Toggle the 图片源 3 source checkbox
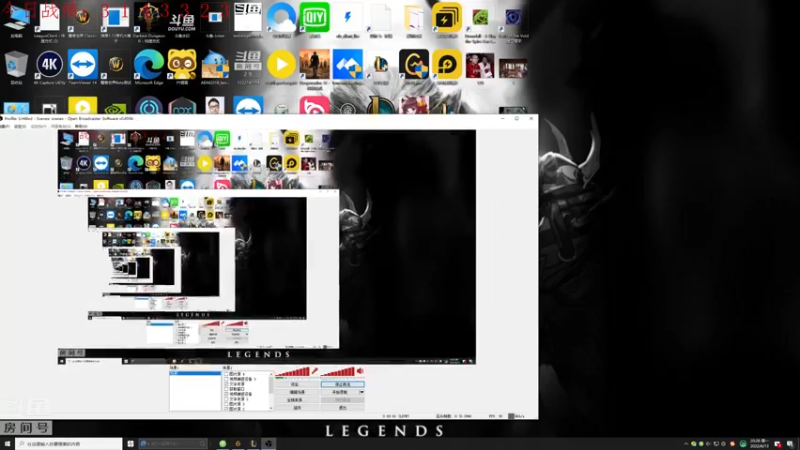The width and height of the screenshot is (800, 450). tap(227, 404)
